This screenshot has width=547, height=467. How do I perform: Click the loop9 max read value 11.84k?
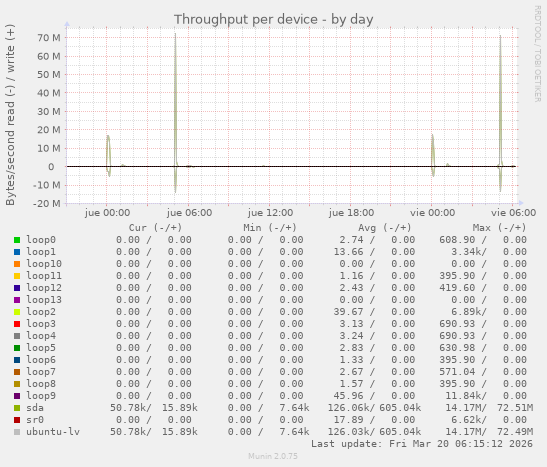(463, 396)
